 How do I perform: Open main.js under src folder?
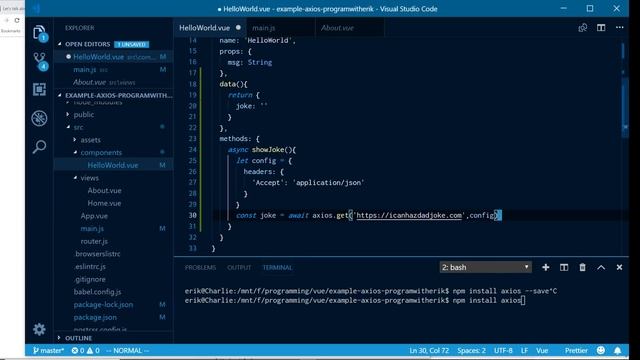tap(92, 229)
